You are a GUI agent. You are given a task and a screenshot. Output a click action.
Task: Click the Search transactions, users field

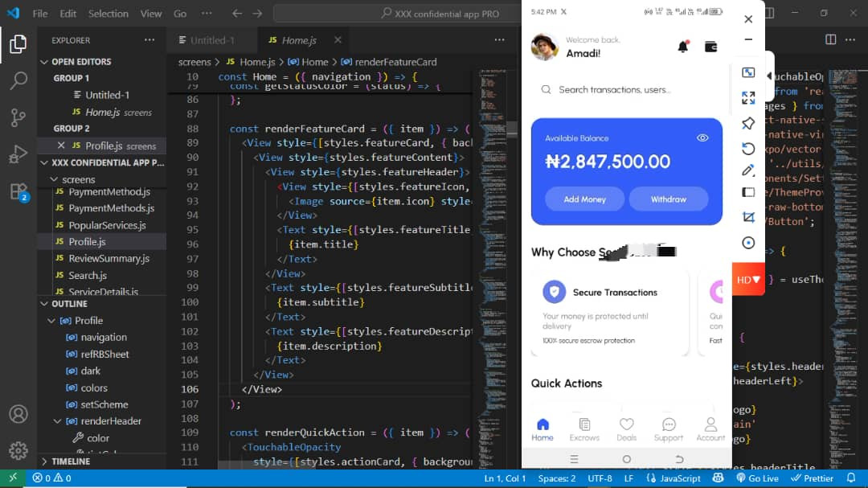coord(627,90)
